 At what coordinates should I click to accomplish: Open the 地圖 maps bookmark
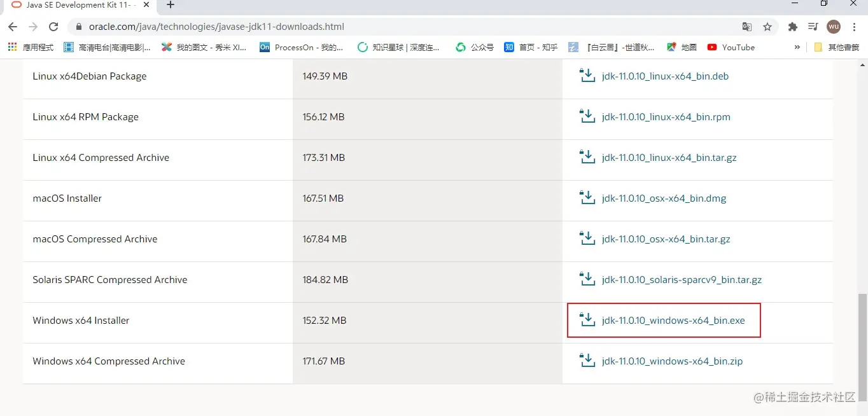coord(682,47)
